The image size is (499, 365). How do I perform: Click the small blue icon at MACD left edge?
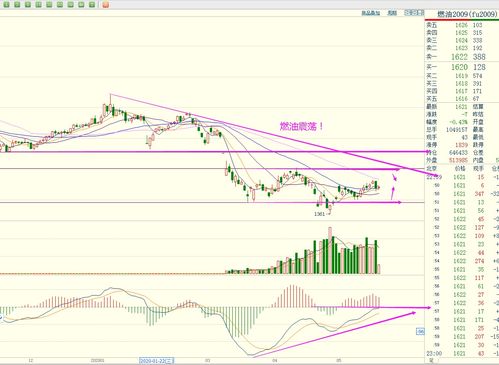click(1, 318)
